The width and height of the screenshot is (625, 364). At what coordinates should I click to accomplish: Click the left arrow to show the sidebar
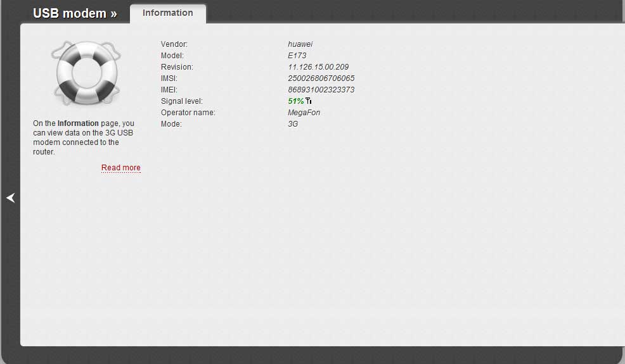click(x=11, y=198)
